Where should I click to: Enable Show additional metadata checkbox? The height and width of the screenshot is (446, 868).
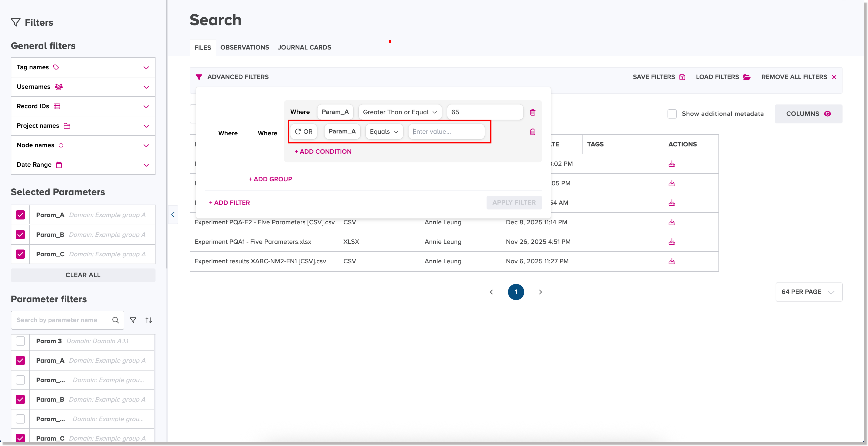(672, 114)
